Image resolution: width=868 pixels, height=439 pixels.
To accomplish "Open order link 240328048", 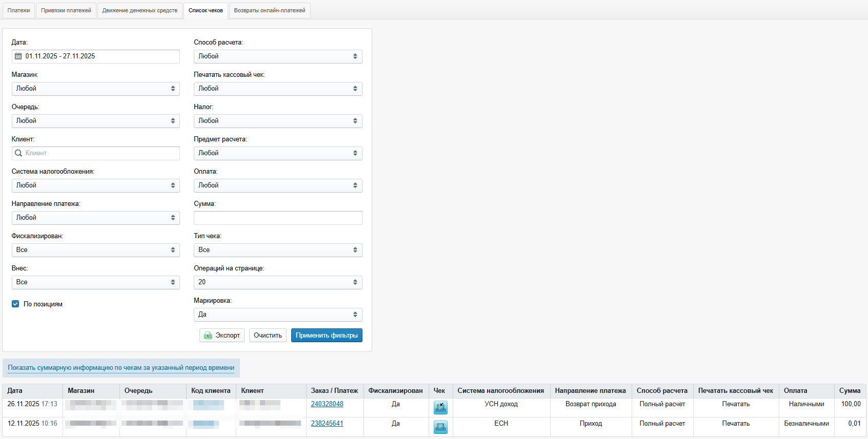I will click(327, 404).
